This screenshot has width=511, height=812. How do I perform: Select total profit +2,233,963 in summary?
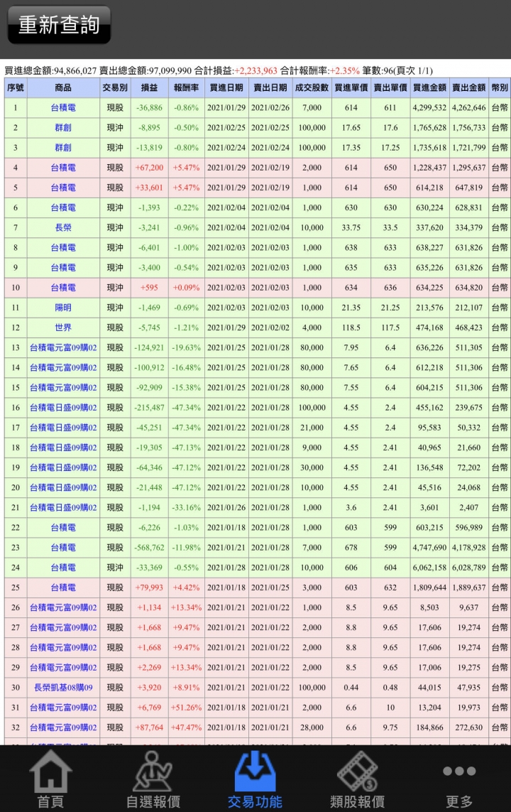(255, 70)
